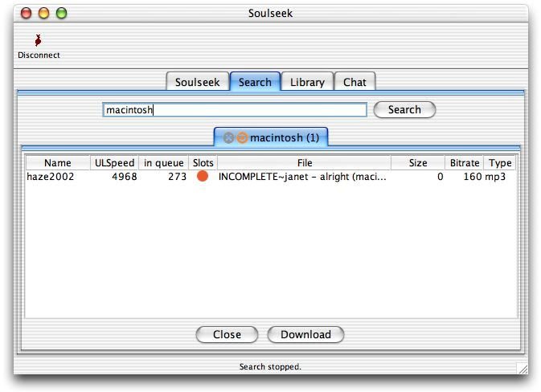Click the mp3 type cell
The width and height of the screenshot is (541, 392).
tap(495, 177)
